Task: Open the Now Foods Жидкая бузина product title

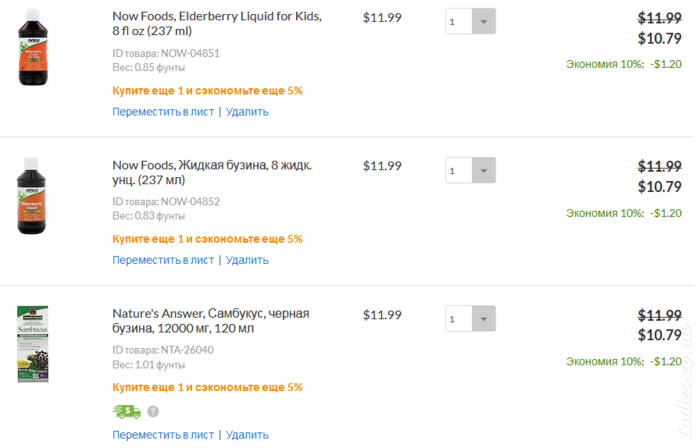Action: pyautogui.click(x=212, y=172)
